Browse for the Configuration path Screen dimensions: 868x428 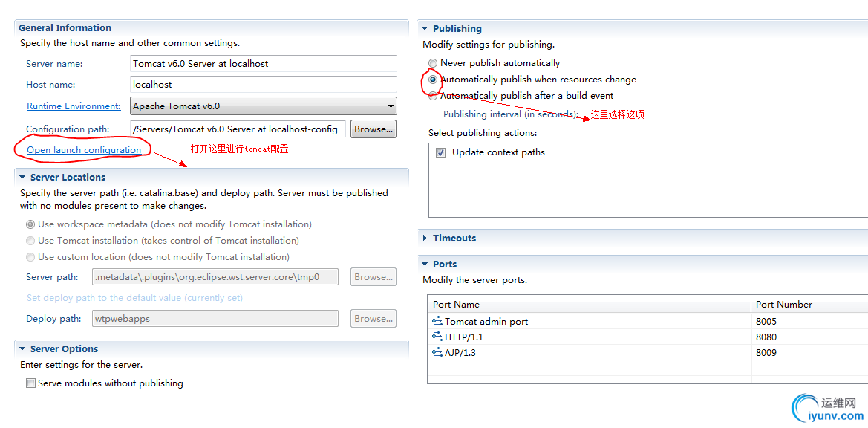373,129
